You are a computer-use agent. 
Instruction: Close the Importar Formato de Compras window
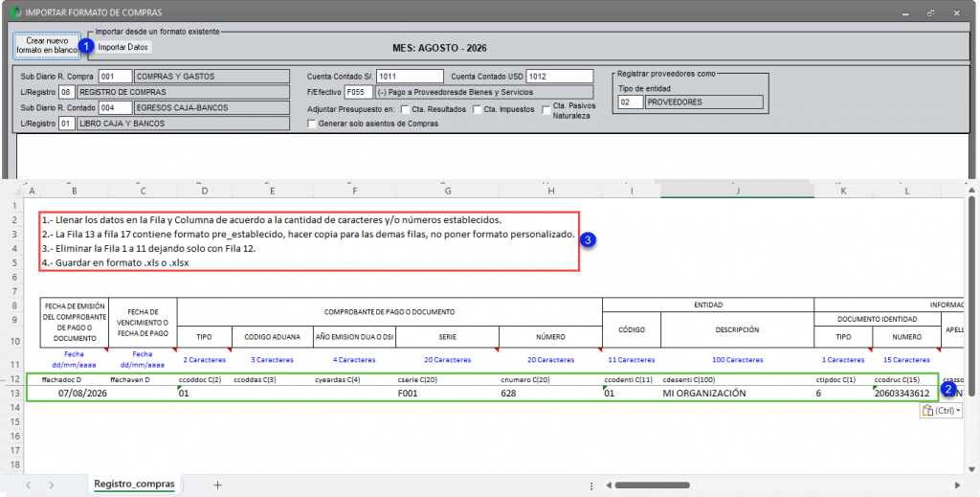tap(957, 12)
